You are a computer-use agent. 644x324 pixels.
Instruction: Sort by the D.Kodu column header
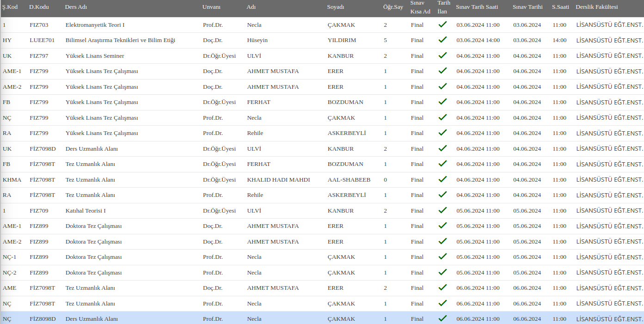(x=39, y=7)
